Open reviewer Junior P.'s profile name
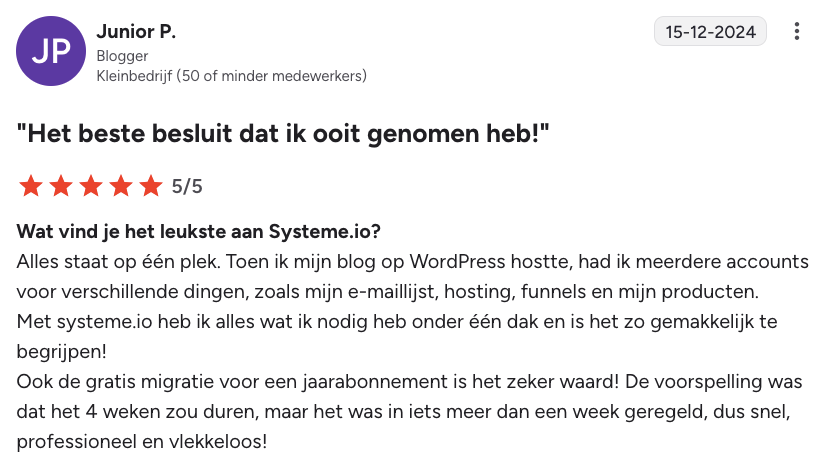 [x=136, y=32]
